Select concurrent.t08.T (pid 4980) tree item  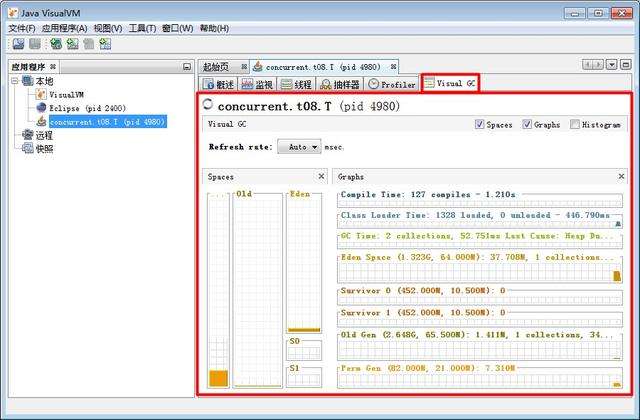coord(108,122)
